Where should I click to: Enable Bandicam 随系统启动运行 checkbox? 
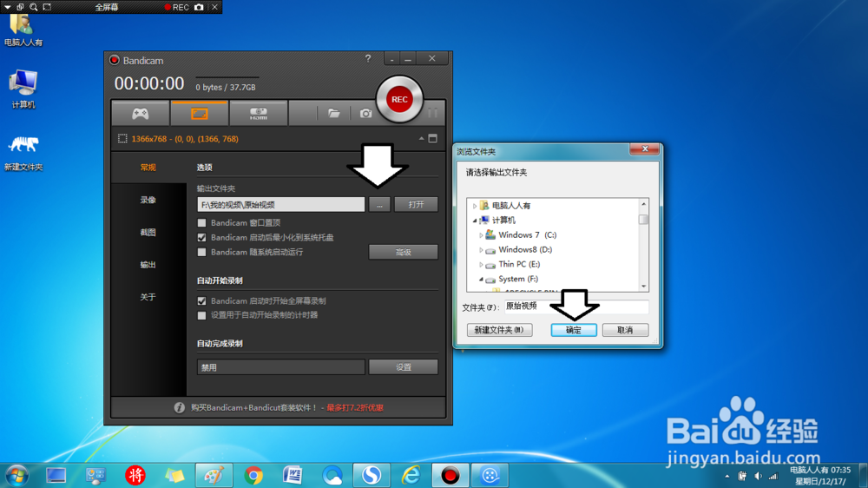(x=201, y=252)
